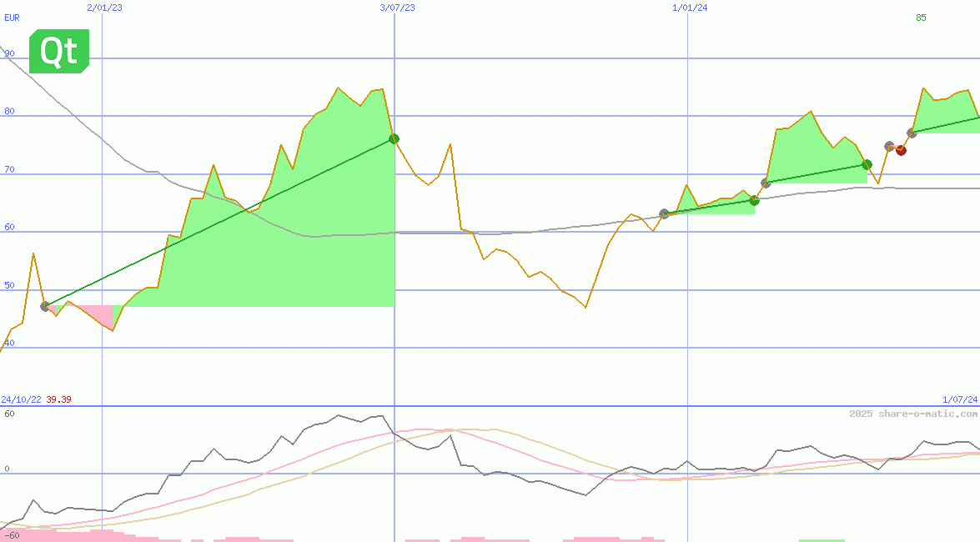Click the gray dot immediately right of the red dot
The width and height of the screenshot is (980, 542).
(912, 133)
